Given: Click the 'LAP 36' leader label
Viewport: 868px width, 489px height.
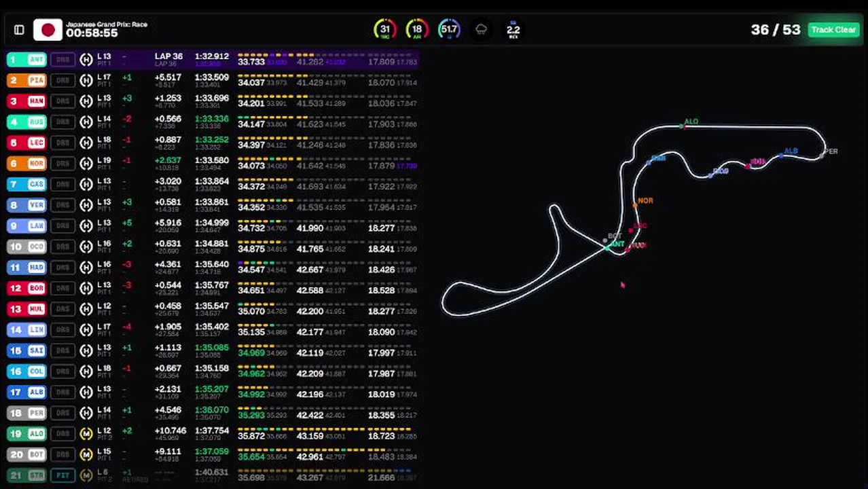Looking at the screenshot, I should (168, 56).
